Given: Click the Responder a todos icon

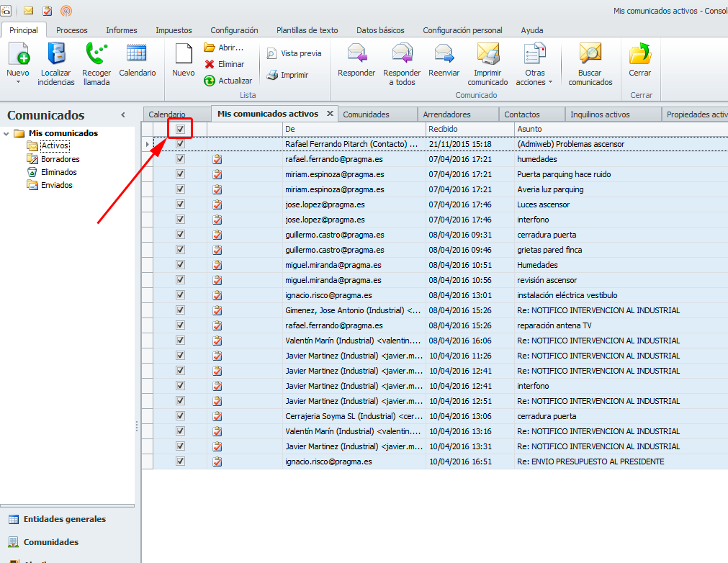Looking at the screenshot, I should [402, 54].
